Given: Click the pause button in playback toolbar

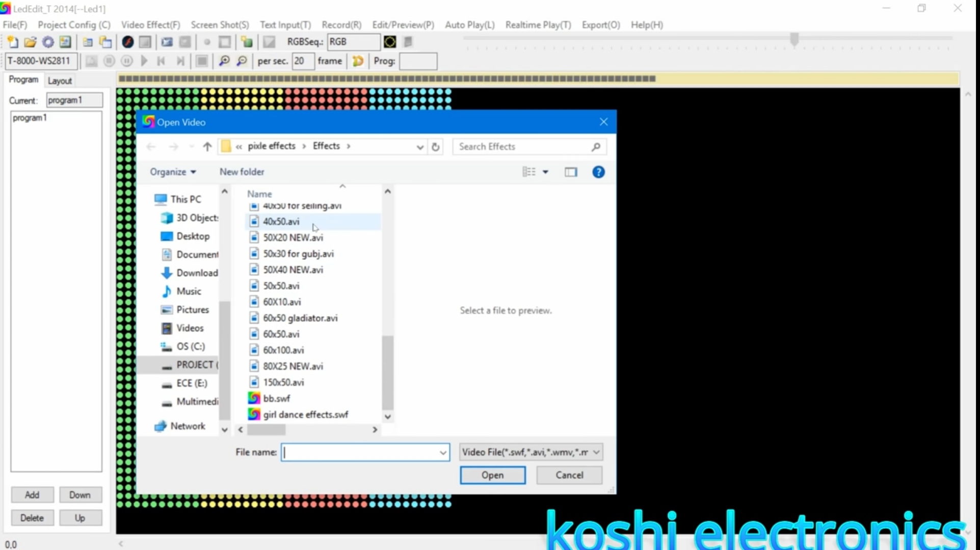Looking at the screenshot, I should point(127,61).
